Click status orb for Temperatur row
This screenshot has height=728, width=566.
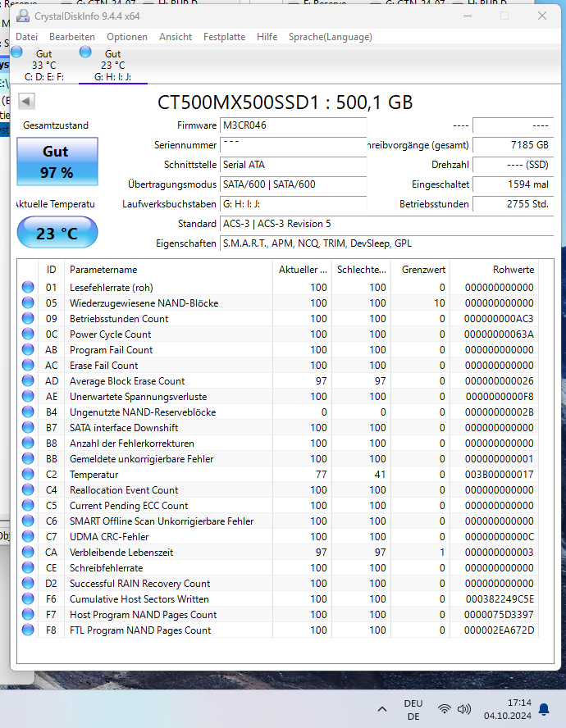(x=28, y=474)
